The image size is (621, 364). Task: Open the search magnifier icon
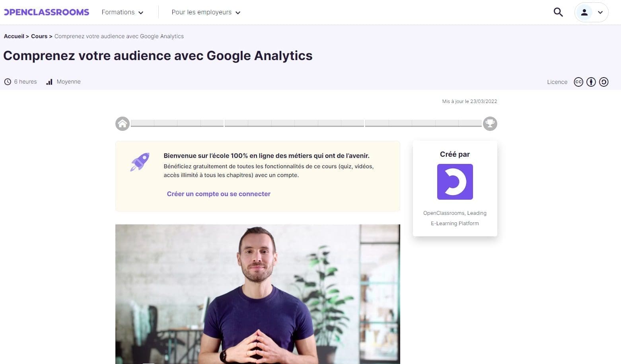pos(558,12)
